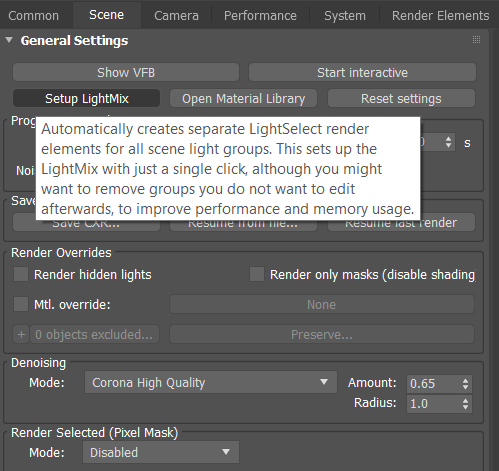Click the Setup LightMix button
Image resolution: width=499 pixels, height=471 pixels.
(x=86, y=98)
